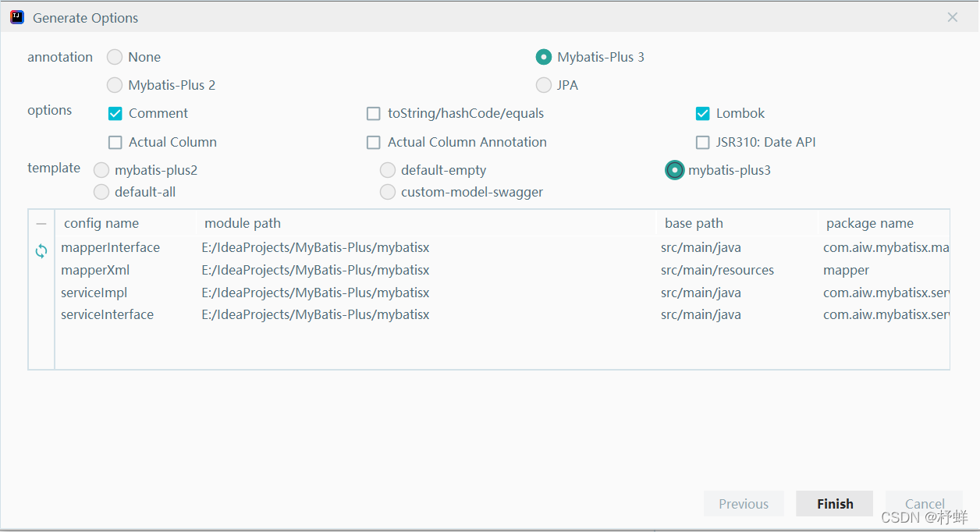Choose the JPA annotation radio button

544,85
